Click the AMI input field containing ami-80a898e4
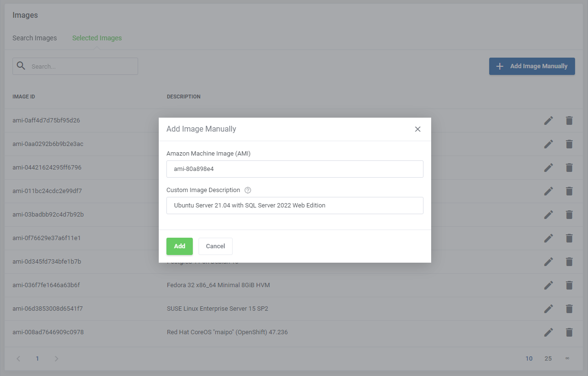The width and height of the screenshot is (588, 376). click(294, 169)
